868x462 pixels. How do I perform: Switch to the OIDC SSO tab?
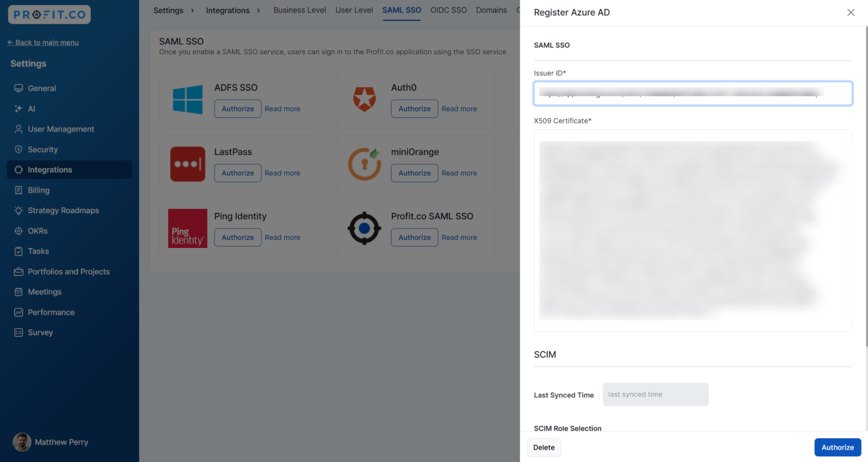(448, 10)
